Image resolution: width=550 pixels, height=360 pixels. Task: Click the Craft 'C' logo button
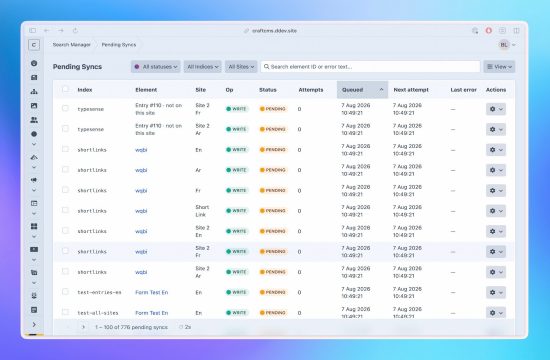(34, 45)
